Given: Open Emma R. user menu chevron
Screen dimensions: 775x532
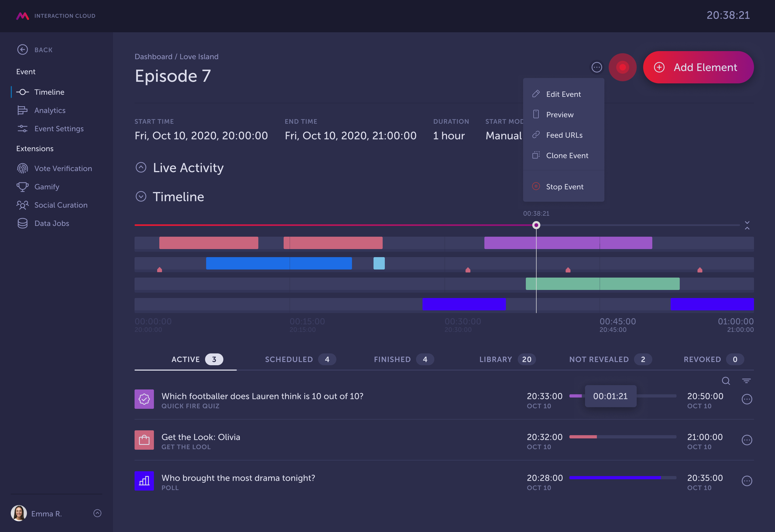Looking at the screenshot, I should click(97, 513).
